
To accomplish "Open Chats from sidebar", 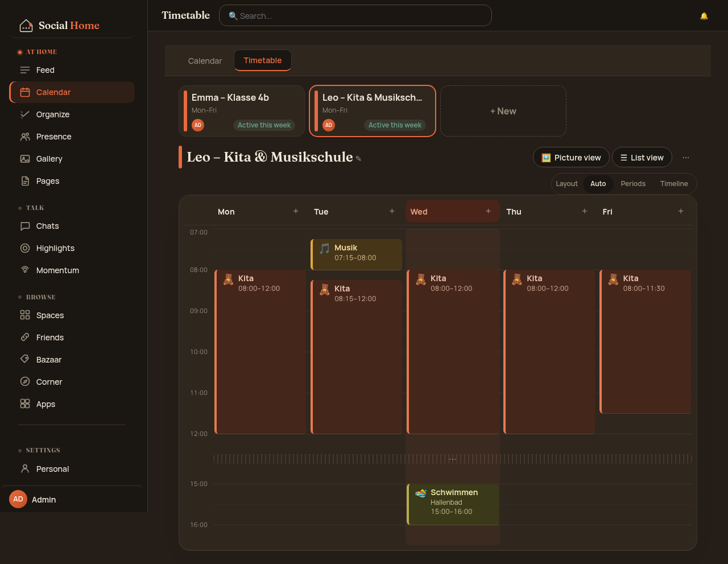I will [x=72, y=226].
